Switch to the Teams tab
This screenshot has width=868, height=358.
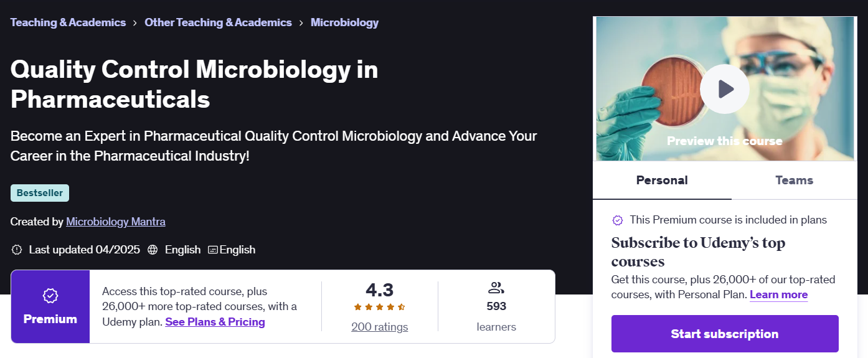tap(794, 181)
